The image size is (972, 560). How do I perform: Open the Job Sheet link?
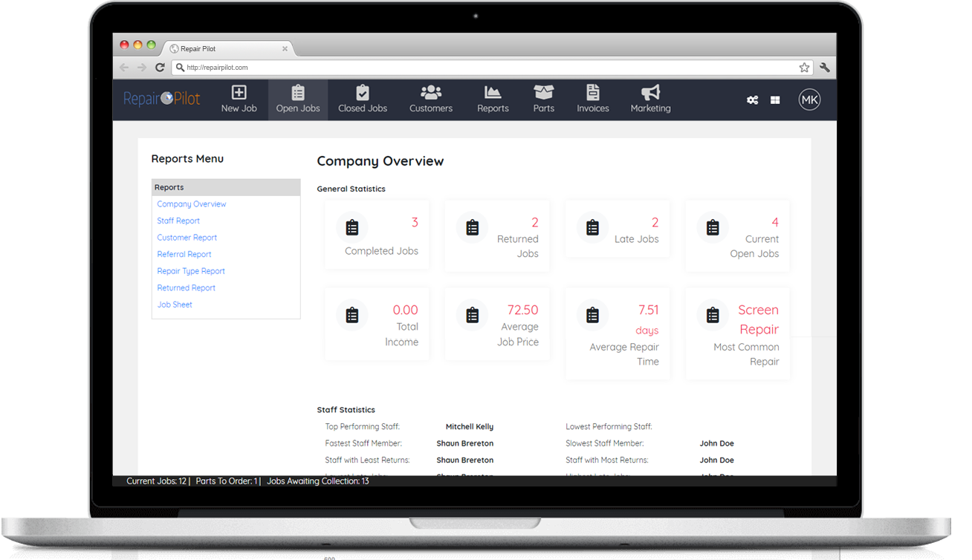(x=175, y=305)
